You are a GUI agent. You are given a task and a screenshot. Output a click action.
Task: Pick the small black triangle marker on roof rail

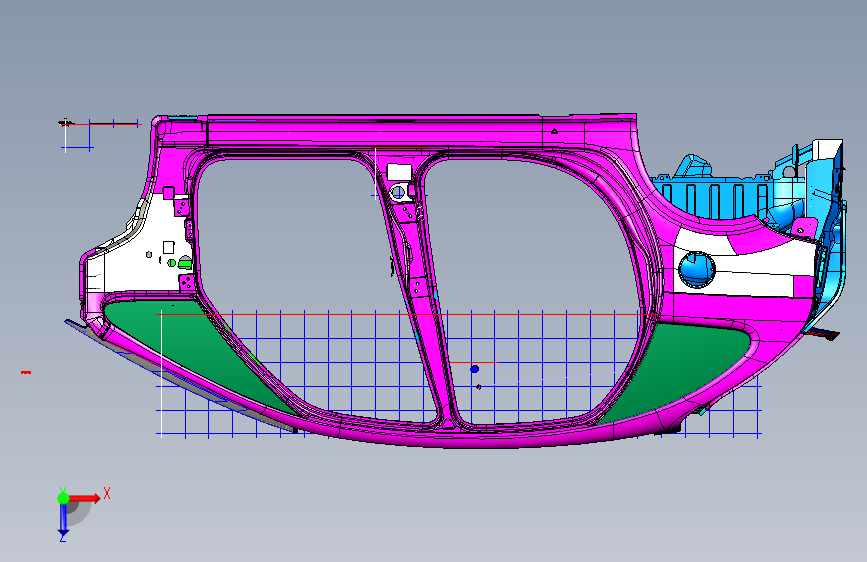pyautogui.click(x=555, y=131)
